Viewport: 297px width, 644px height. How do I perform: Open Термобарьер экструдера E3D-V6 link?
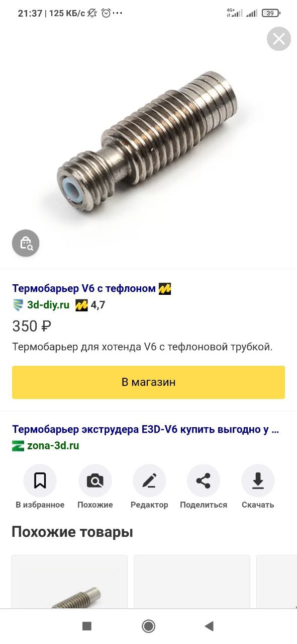(x=145, y=429)
